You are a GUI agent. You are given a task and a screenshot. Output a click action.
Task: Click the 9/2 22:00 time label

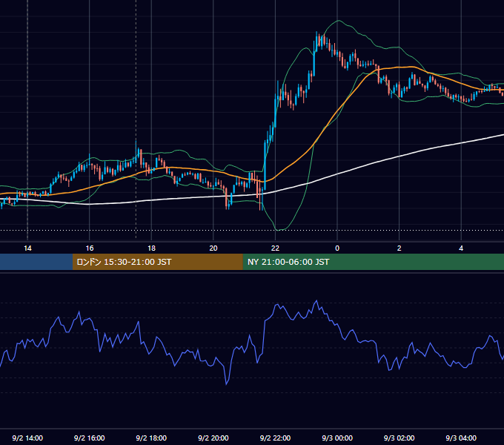tap(275, 438)
